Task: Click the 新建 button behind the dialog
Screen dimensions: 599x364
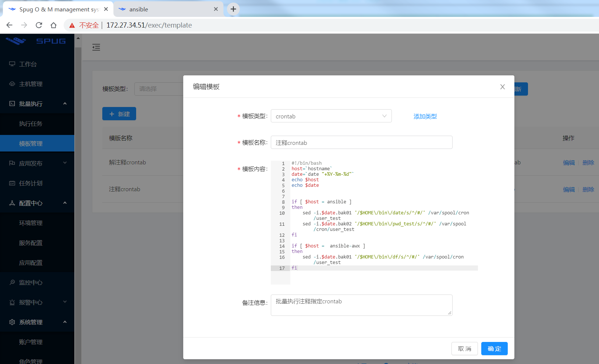Action: (119, 114)
